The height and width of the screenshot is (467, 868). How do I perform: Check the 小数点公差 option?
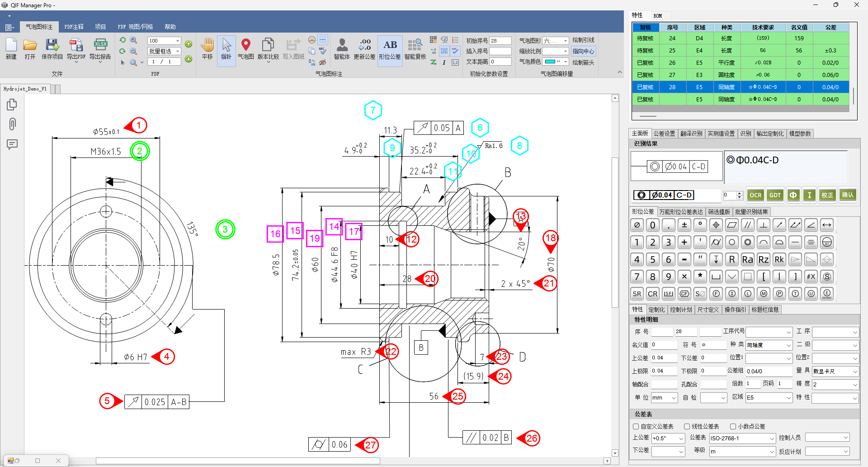click(x=733, y=426)
